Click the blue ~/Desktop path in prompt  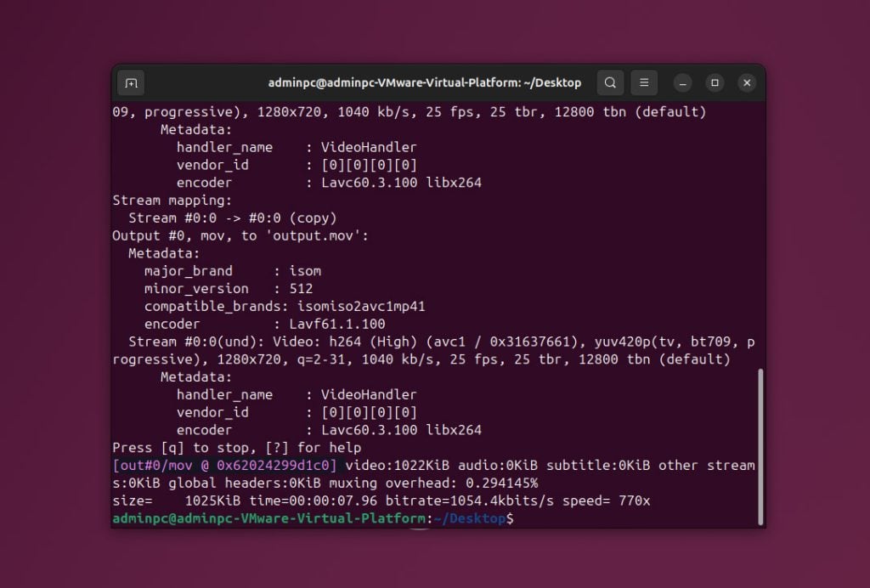pos(470,518)
